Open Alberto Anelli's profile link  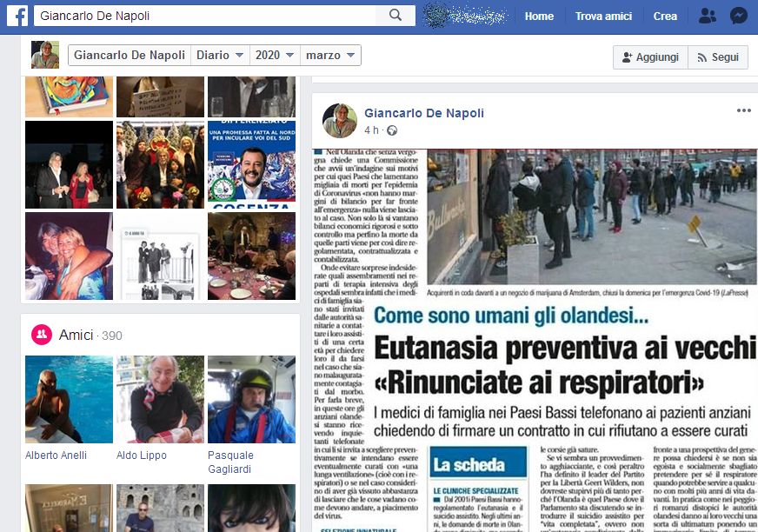pos(57,456)
